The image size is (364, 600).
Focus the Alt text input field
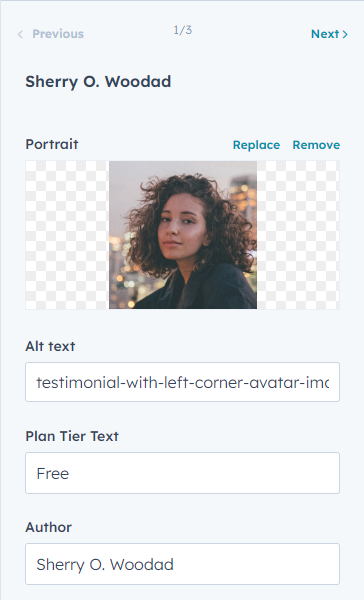coord(182,382)
